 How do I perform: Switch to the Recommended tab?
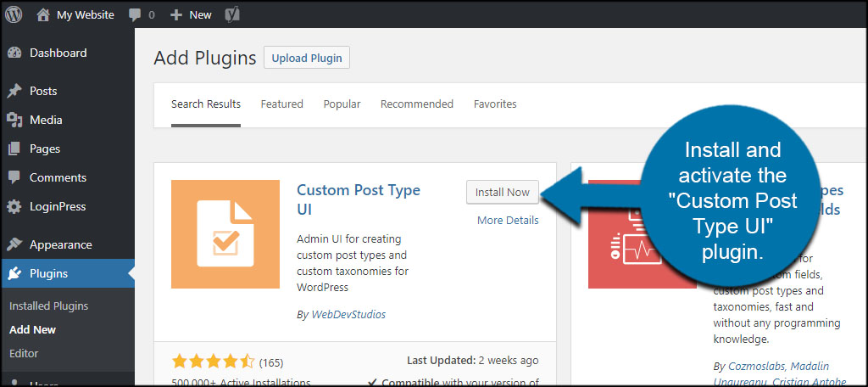tap(417, 104)
